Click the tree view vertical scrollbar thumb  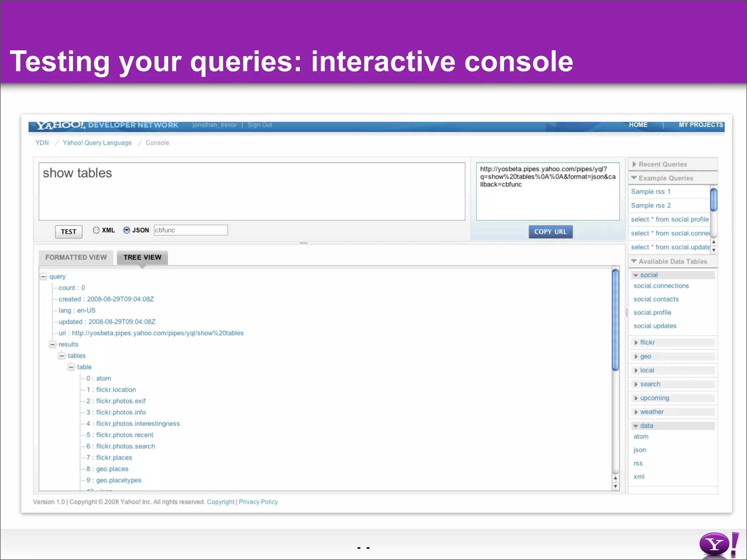(x=615, y=320)
